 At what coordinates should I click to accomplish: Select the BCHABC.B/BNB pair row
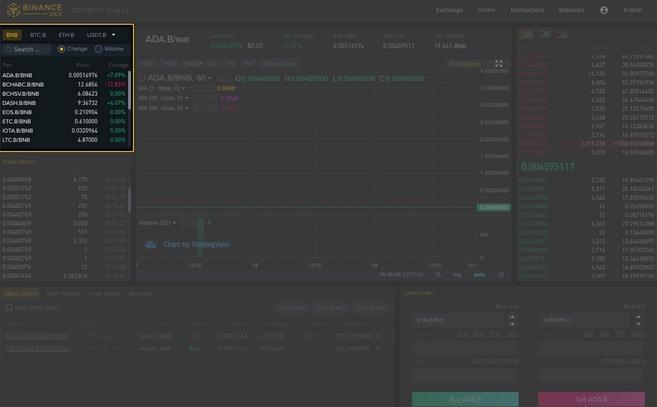click(65, 84)
